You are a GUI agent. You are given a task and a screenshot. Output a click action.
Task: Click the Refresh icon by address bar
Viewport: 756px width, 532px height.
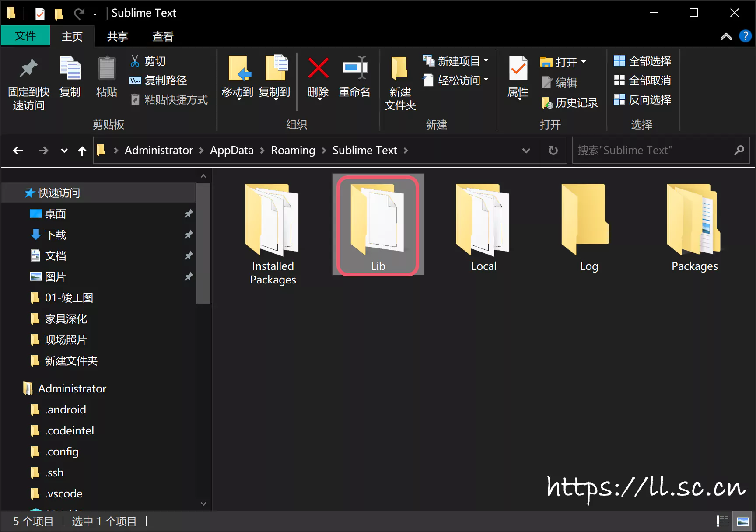pyautogui.click(x=553, y=150)
